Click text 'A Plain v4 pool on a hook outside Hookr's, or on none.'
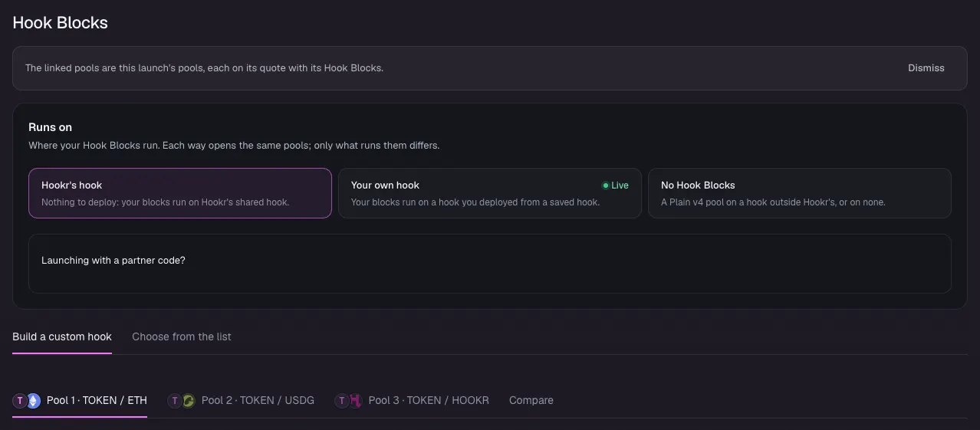980x430 pixels. tap(773, 202)
